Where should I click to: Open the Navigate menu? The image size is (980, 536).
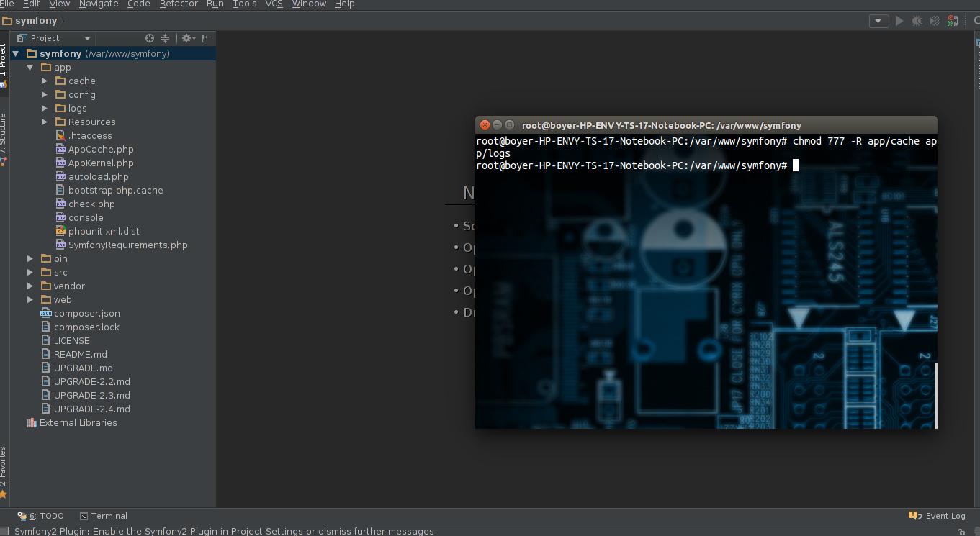(x=99, y=4)
